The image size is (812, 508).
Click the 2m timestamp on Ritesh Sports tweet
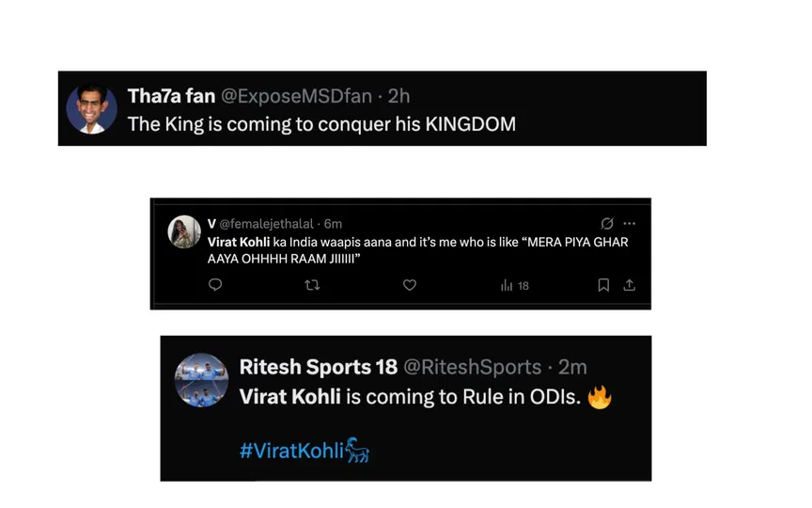[x=574, y=367]
